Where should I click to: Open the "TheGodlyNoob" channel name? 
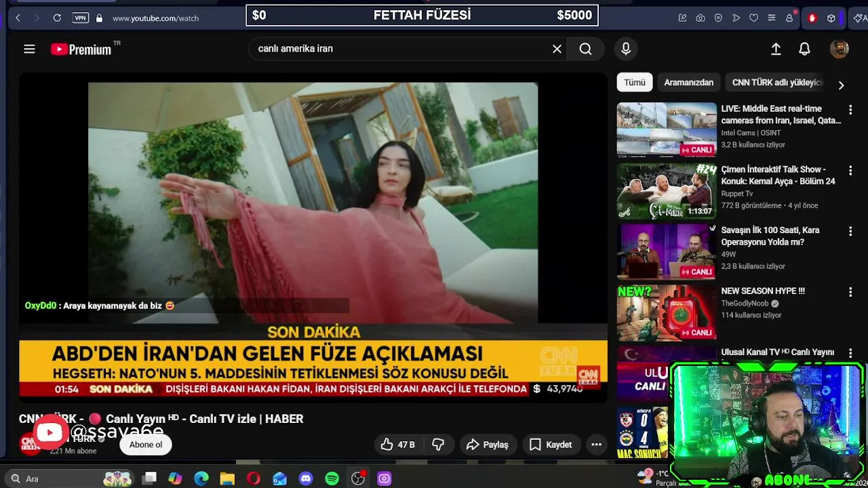click(x=745, y=304)
